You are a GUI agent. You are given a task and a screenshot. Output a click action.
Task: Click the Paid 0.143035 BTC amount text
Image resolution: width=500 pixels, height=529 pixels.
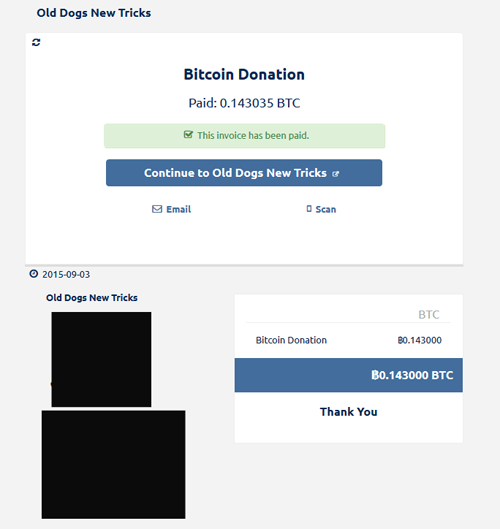pyautogui.click(x=244, y=103)
